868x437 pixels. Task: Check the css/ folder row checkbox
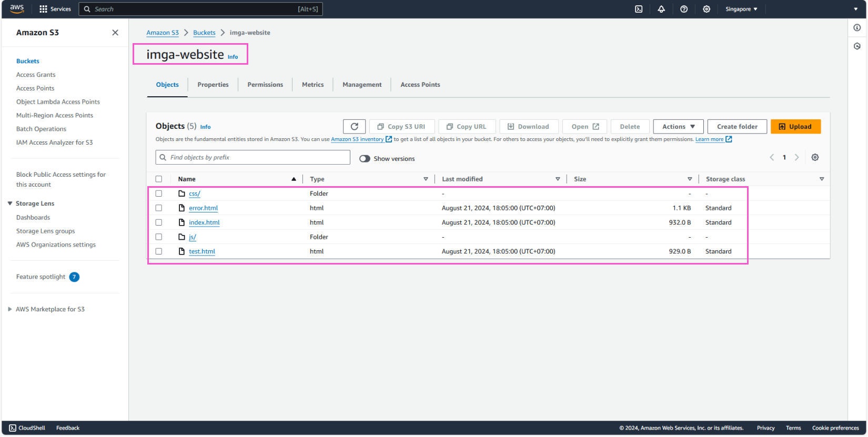(159, 194)
